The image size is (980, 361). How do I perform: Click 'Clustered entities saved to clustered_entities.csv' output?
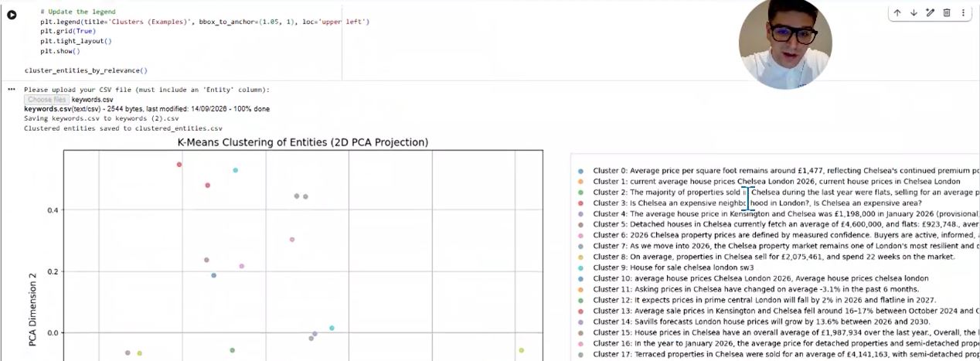[x=123, y=128]
